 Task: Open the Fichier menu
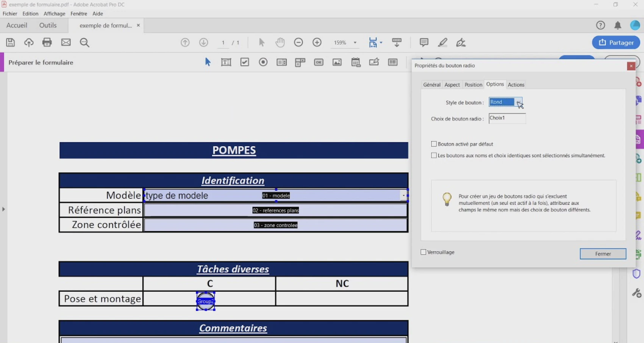[10, 14]
